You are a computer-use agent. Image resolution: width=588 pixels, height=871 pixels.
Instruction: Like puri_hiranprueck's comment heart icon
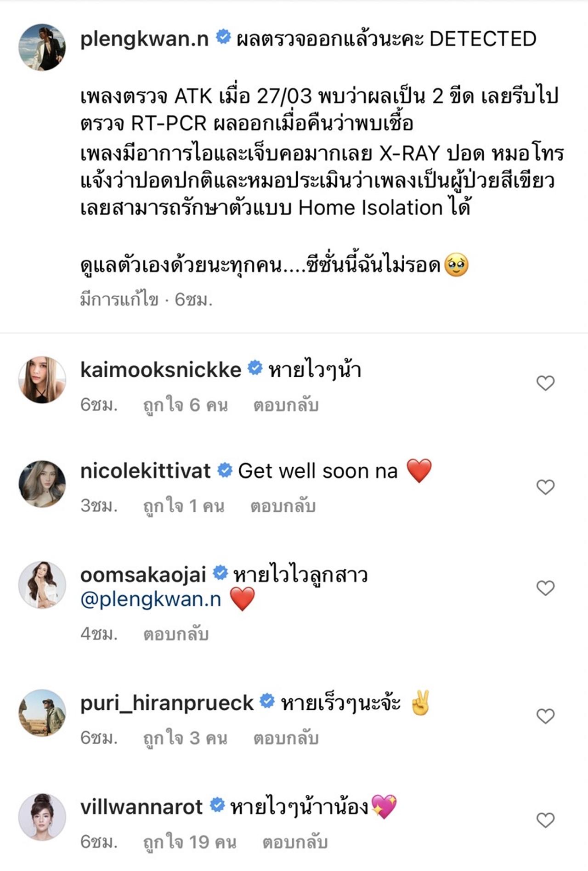click(x=545, y=716)
